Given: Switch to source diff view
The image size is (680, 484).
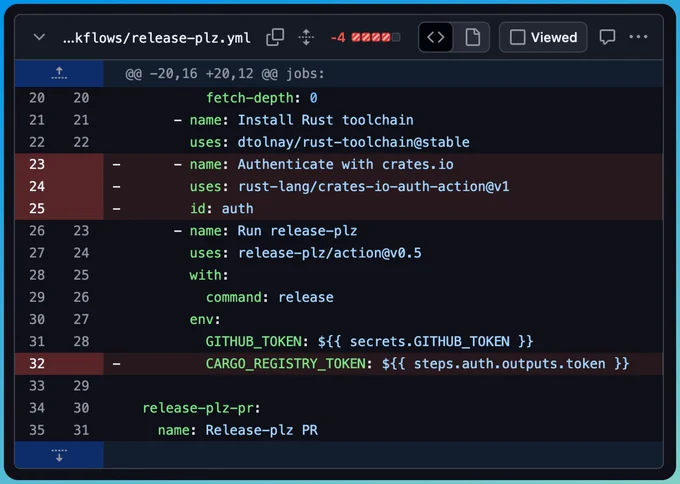Looking at the screenshot, I should (x=436, y=38).
